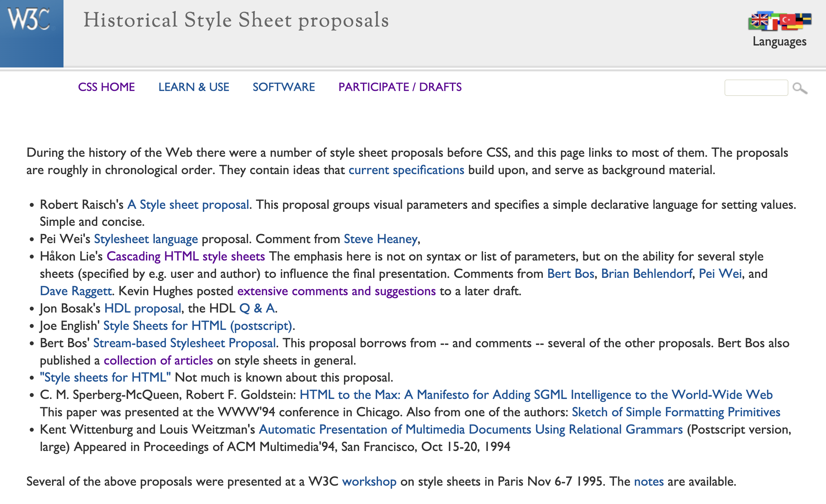
Task: Open Dave Raggett comment link
Action: tap(76, 291)
